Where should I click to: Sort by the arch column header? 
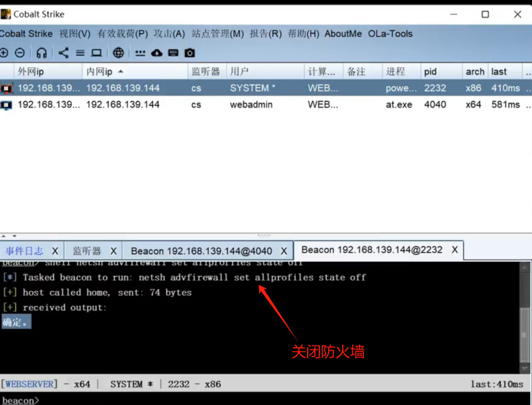(x=475, y=72)
